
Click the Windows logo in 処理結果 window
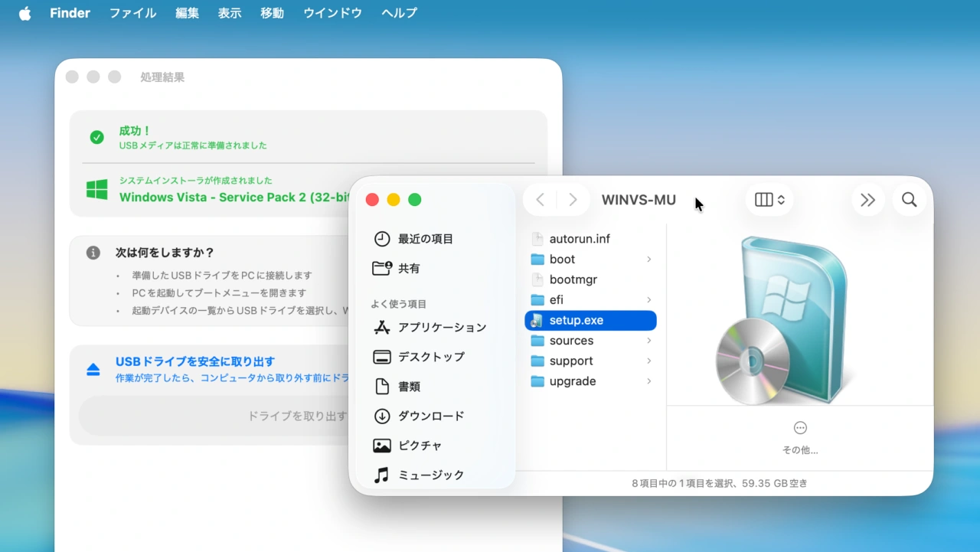click(x=96, y=189)
